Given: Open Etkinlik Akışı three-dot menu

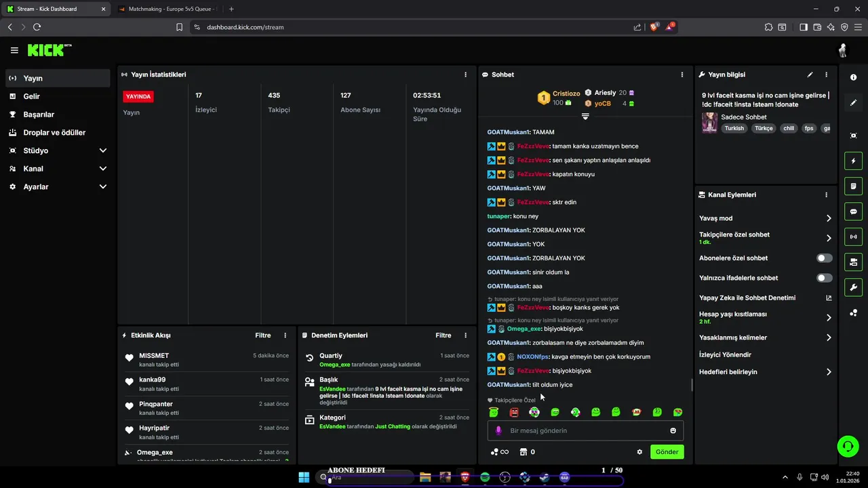Looking at the screenshot, I should point(285,335).
